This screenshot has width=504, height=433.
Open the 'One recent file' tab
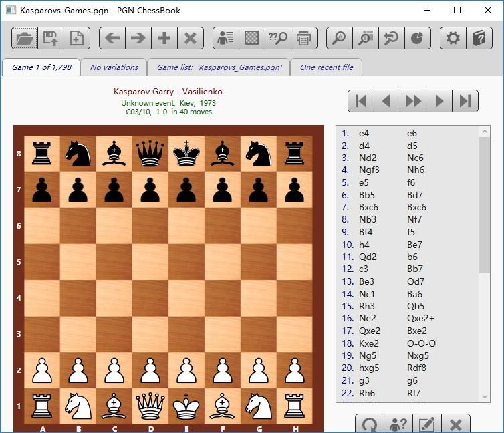coord(327,67)
